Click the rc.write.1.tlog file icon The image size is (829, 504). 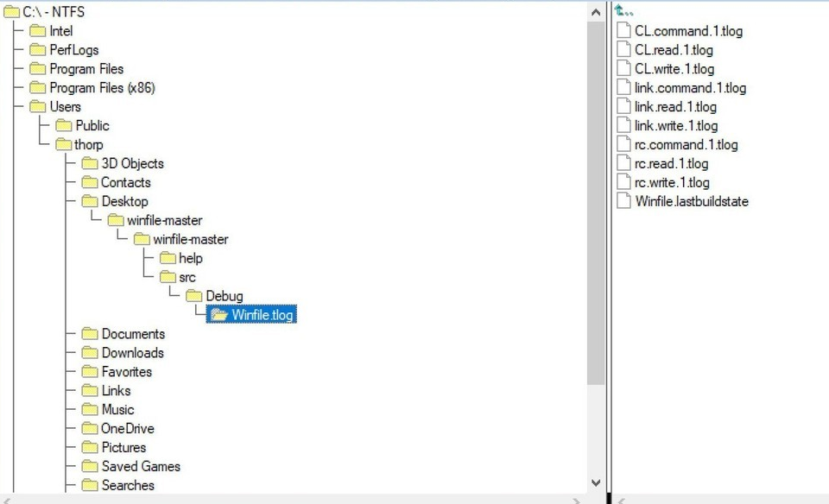(624, 183)
